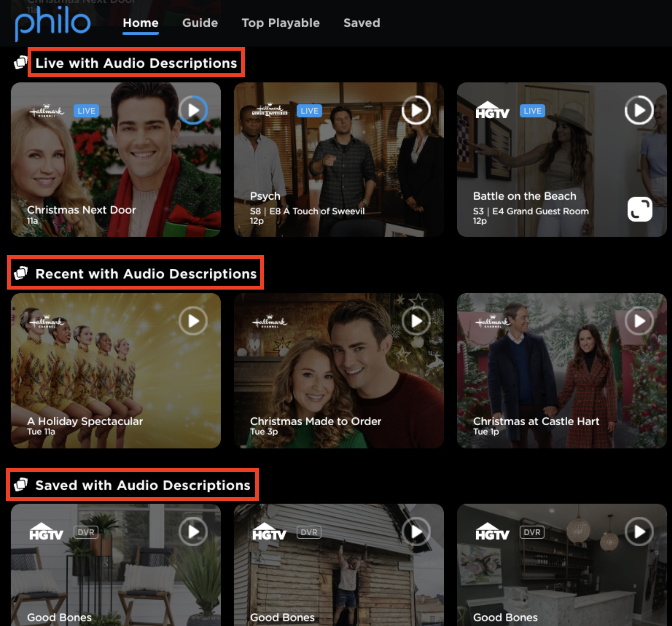Play Battle on the Beach live
672x626 pixels.
(x=639, y=110)
